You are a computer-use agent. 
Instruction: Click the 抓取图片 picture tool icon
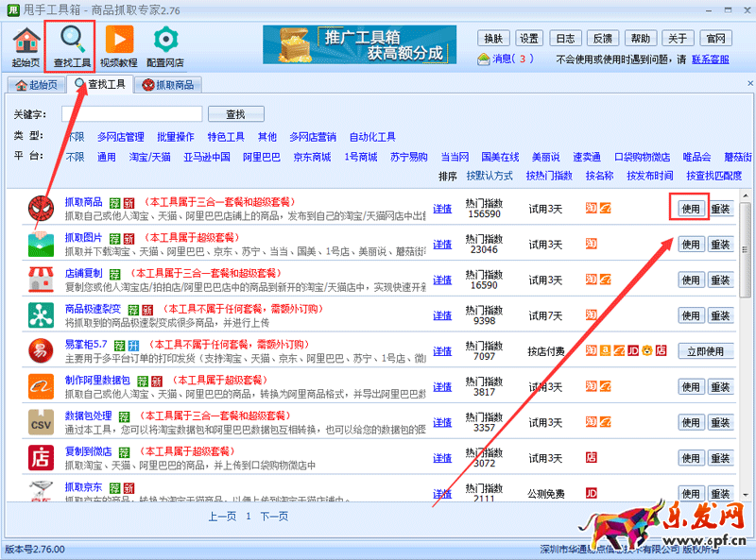[x=41, y=244]
